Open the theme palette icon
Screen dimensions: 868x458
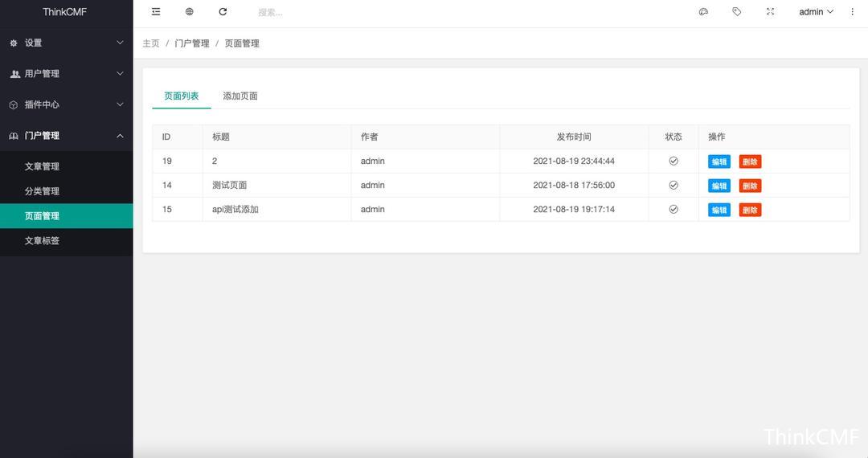[x=703, y=12]
